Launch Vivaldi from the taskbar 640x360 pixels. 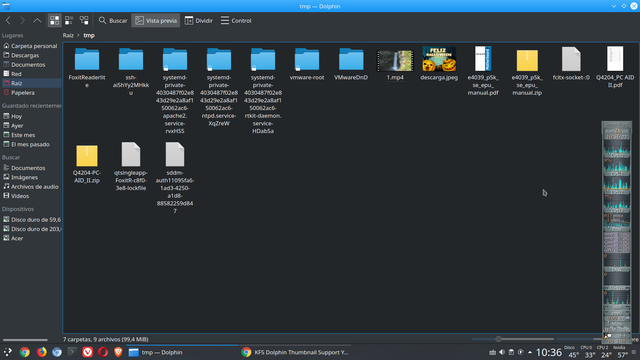click(x=87, y=352)
